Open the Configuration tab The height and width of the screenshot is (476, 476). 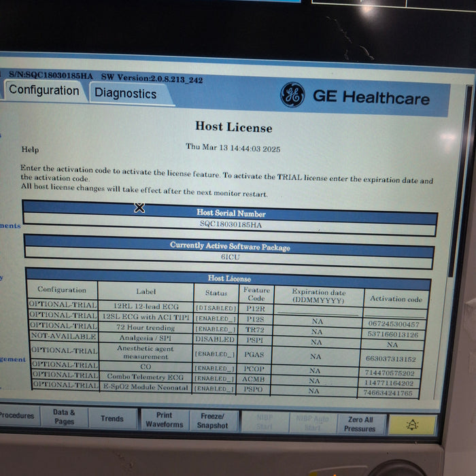[x=44, y=90]
